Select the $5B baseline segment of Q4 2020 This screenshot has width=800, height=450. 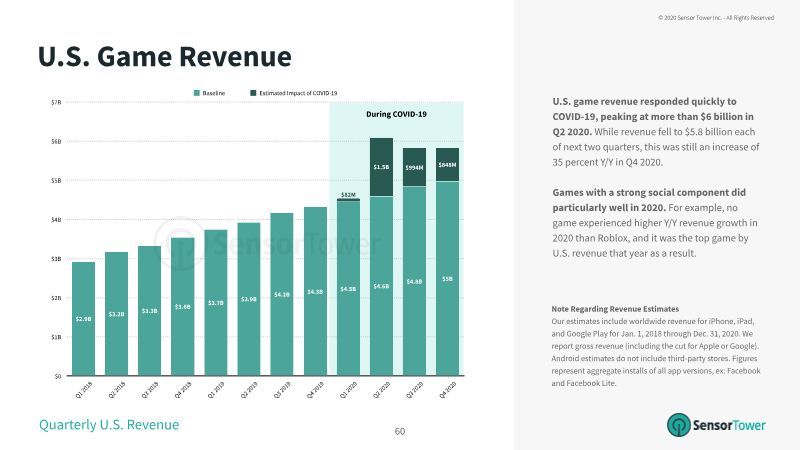(x=447, y=279)
